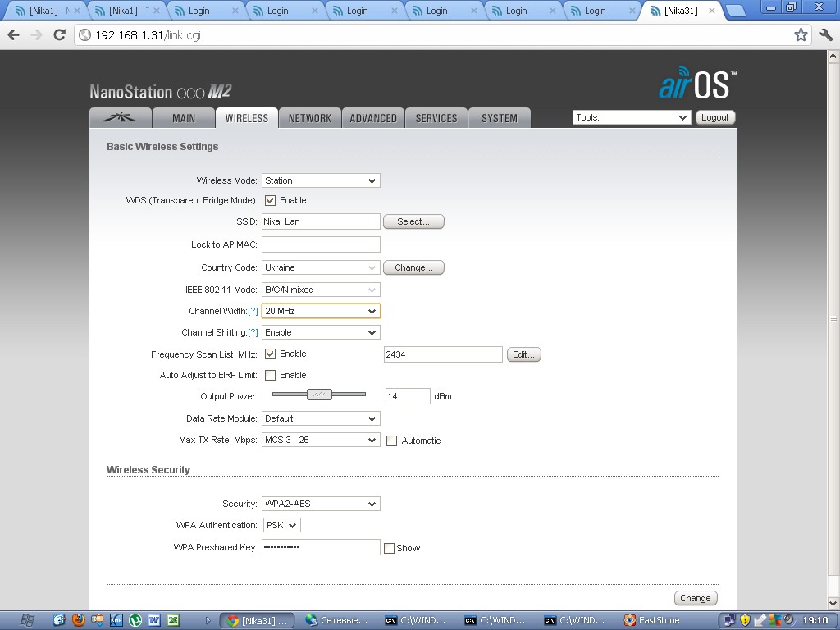Switch to WIRELESS tab
This screenshot has width=840, height=630.
(247, 118)
